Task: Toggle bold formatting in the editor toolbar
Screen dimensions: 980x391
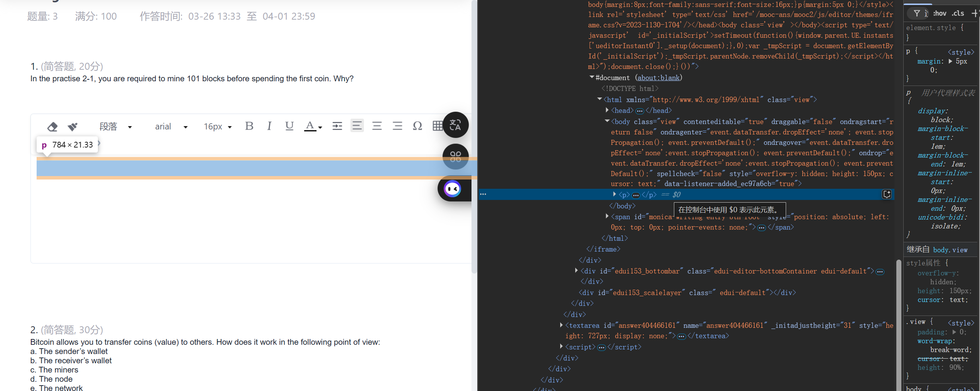Action: coord(249,126)
